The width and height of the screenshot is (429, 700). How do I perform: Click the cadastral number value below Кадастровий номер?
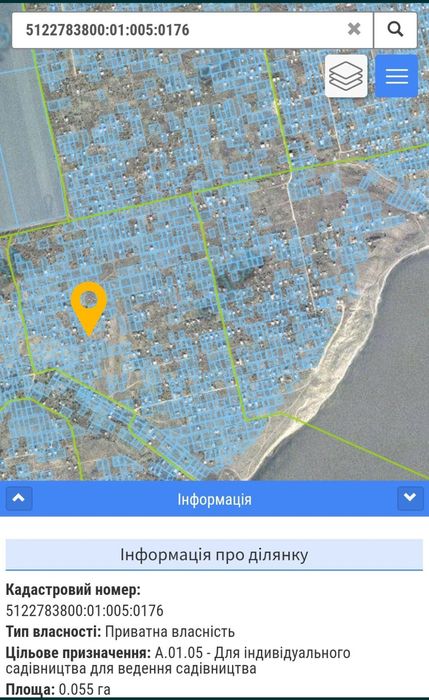tap(85, 610)
